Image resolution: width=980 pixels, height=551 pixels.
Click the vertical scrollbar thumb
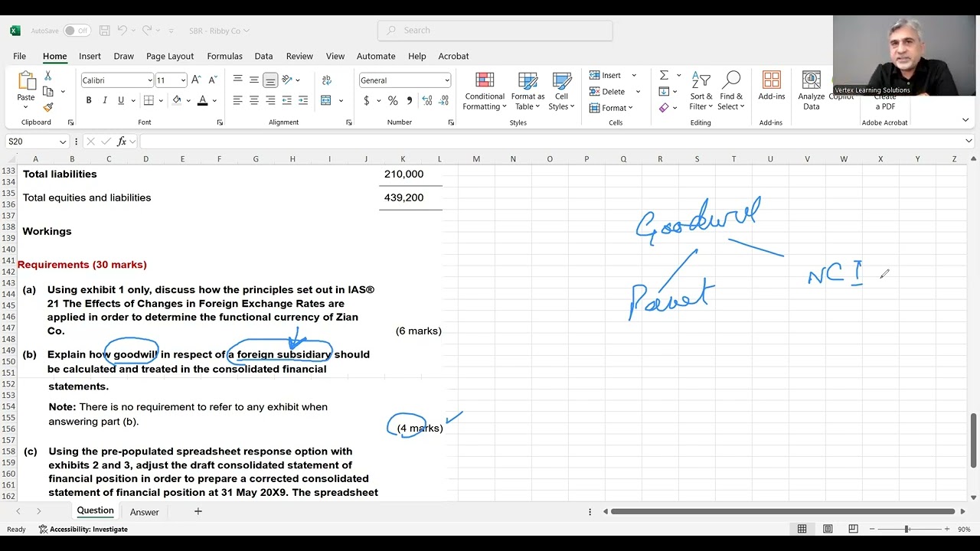[974, 440]
